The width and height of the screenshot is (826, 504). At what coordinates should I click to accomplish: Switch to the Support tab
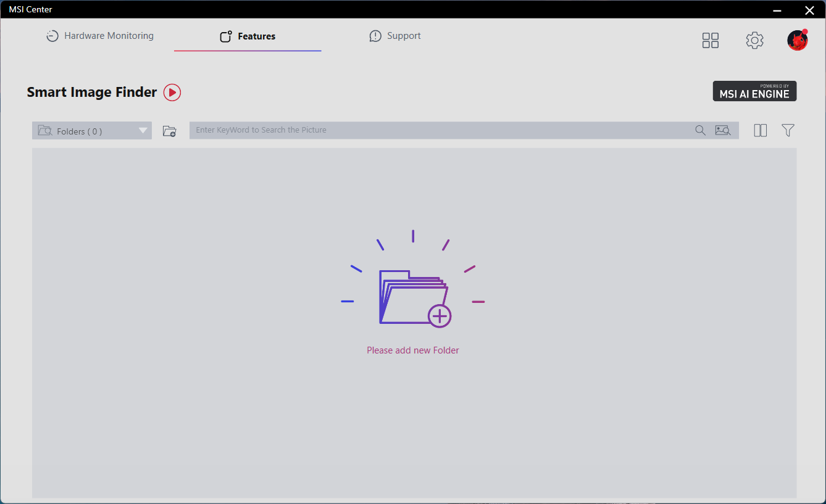tap(395, 36)
